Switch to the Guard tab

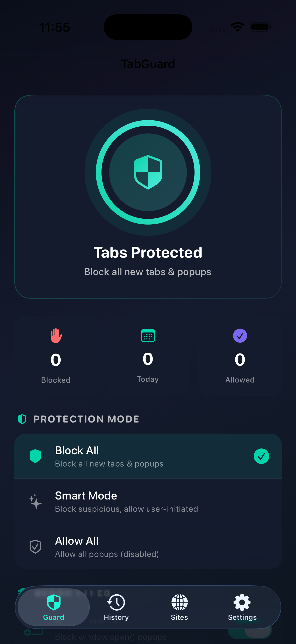[x=54, y=607]
